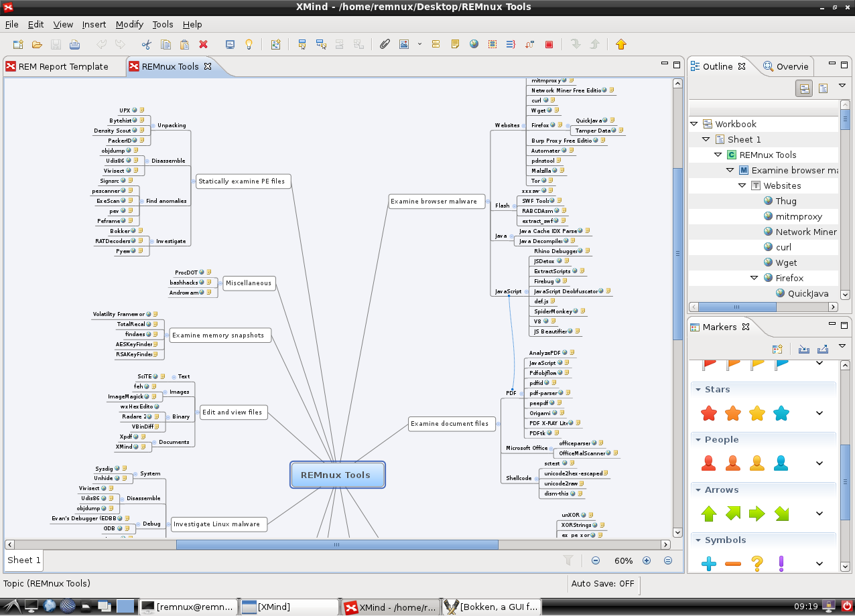This screenshot has width=855, height=616.
Task: Toggle the Outline show-workbook view button
Action: point(804,88)
